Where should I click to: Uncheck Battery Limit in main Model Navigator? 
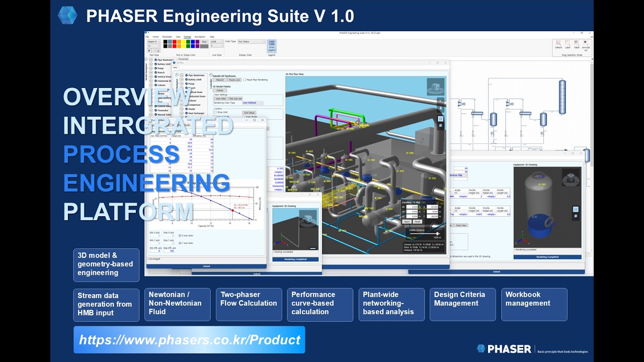coord(155,64)
